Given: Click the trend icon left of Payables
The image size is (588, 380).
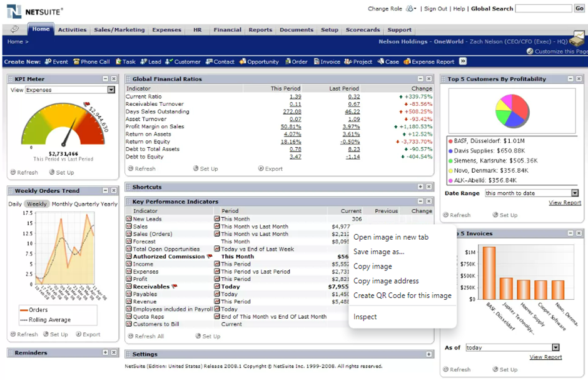Looking at the screenshot, I should 129,294.
